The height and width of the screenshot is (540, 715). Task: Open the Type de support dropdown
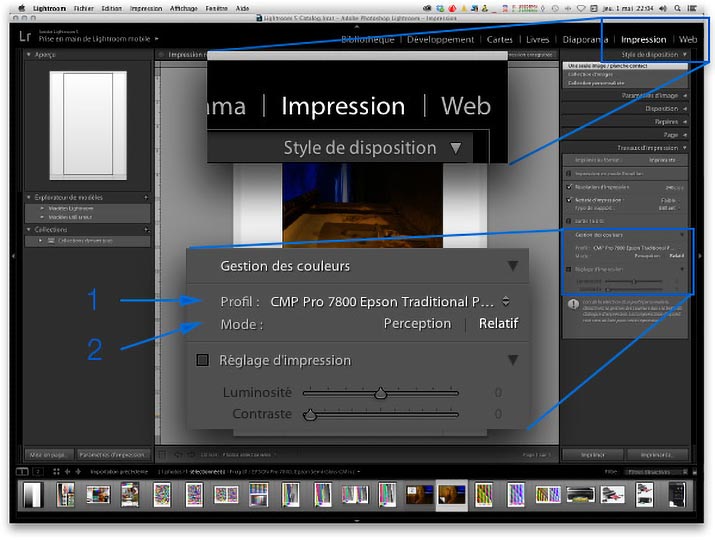pos(668,208)
